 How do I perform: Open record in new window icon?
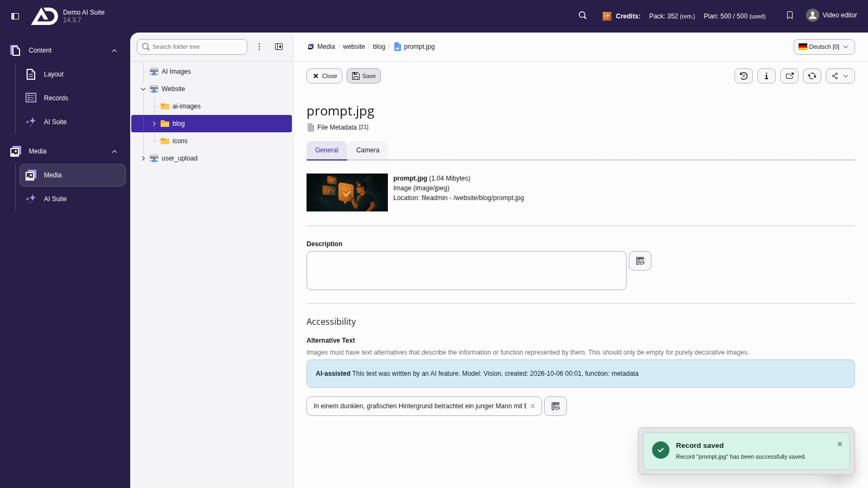[789, 76]
